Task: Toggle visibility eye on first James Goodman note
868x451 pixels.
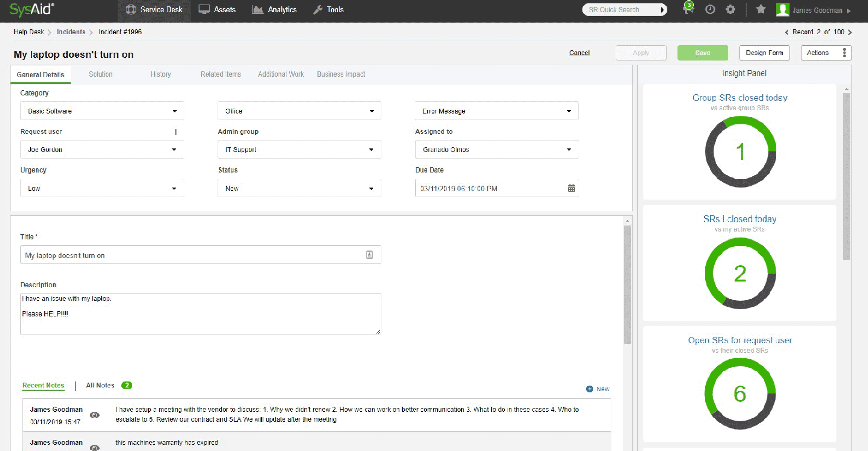Action: (95, 415)
